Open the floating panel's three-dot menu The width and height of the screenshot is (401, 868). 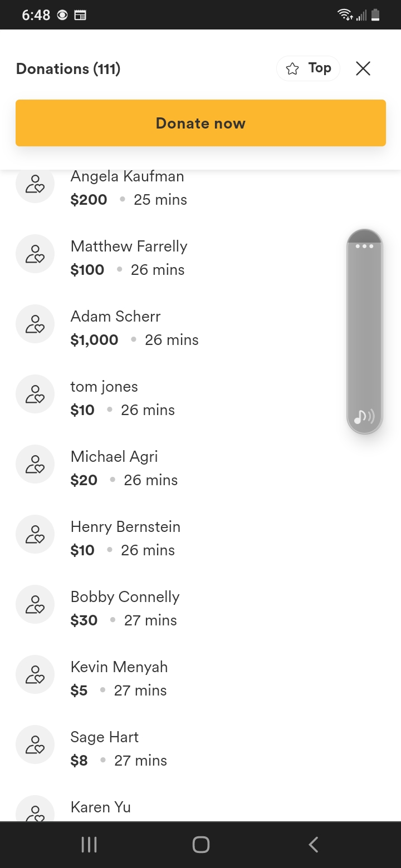pos(364,246)
